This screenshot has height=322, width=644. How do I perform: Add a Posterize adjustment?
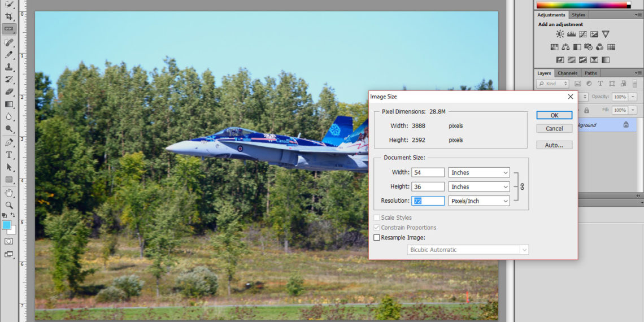tap(571, 60)
